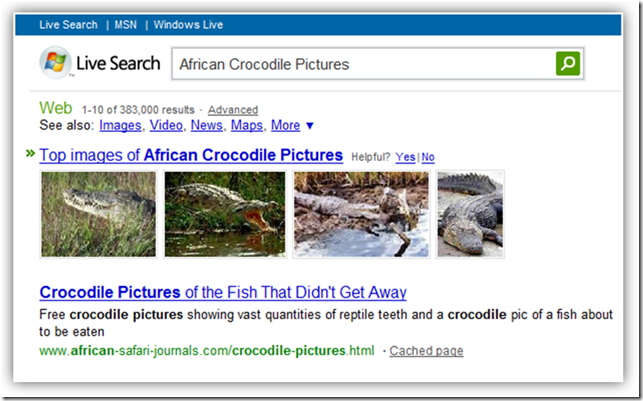Click the search query input field
Screen dimensions: 643x401
coord(360,64)
